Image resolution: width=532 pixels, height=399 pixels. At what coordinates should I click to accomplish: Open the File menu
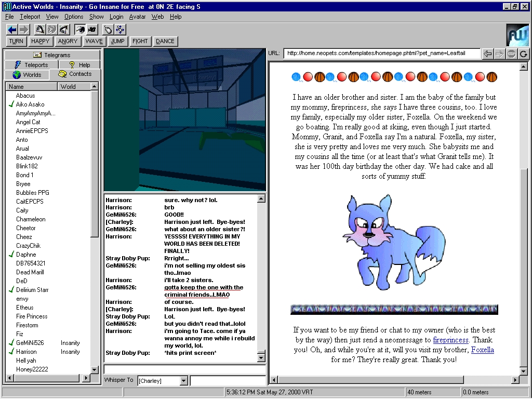[x=9, y=17]
